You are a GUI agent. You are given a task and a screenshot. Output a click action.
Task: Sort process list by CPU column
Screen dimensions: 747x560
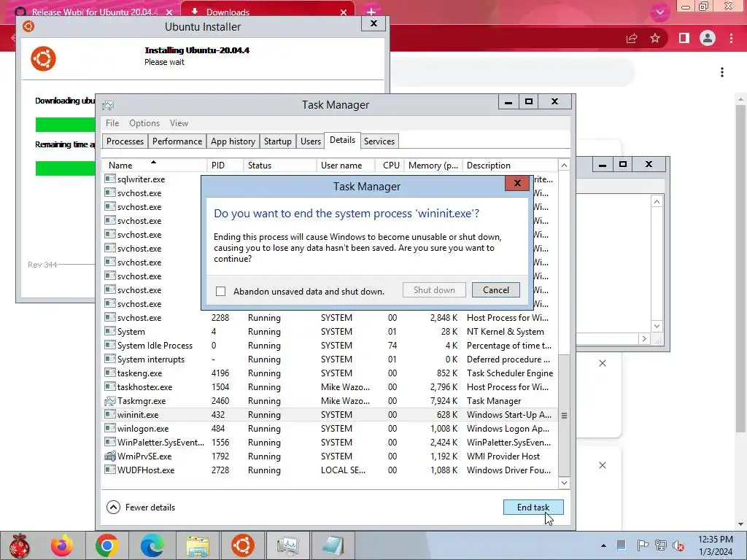390,166
